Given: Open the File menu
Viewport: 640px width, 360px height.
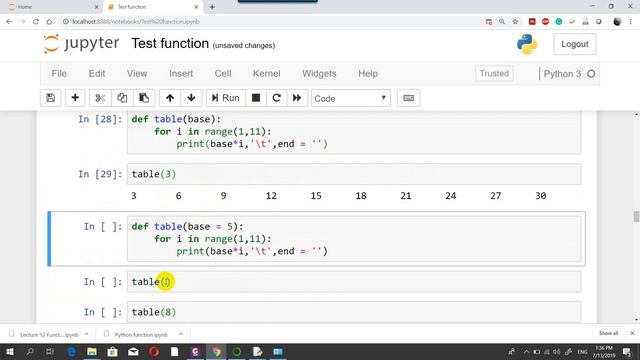Looking at the screenshot, I should point(59,73).
